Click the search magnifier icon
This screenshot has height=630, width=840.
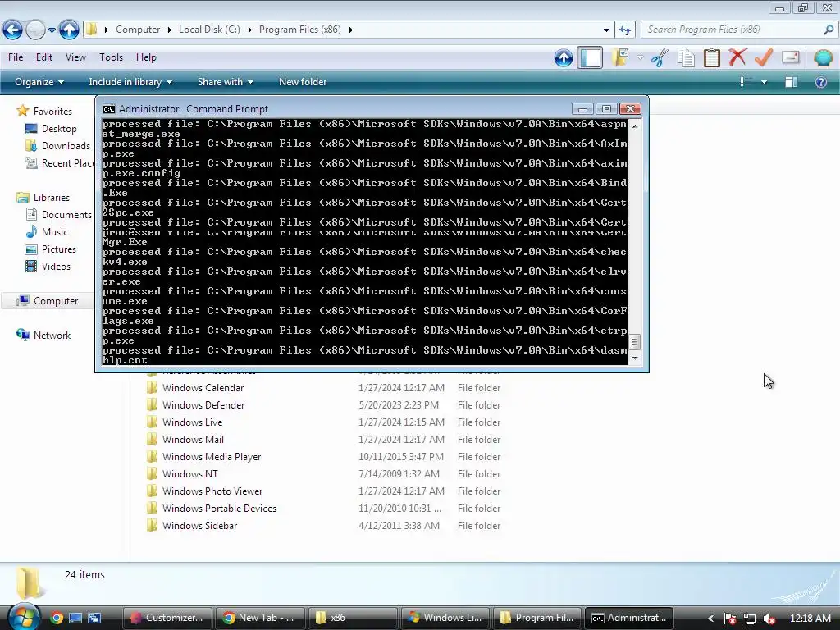tap(829, 30)
